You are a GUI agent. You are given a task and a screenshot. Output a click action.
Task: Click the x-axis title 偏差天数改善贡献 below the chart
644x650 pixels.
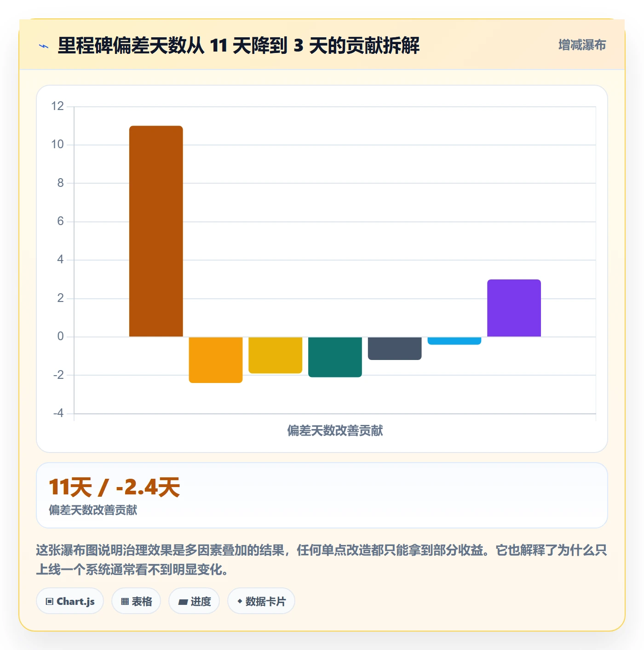(x=335, y=430)
